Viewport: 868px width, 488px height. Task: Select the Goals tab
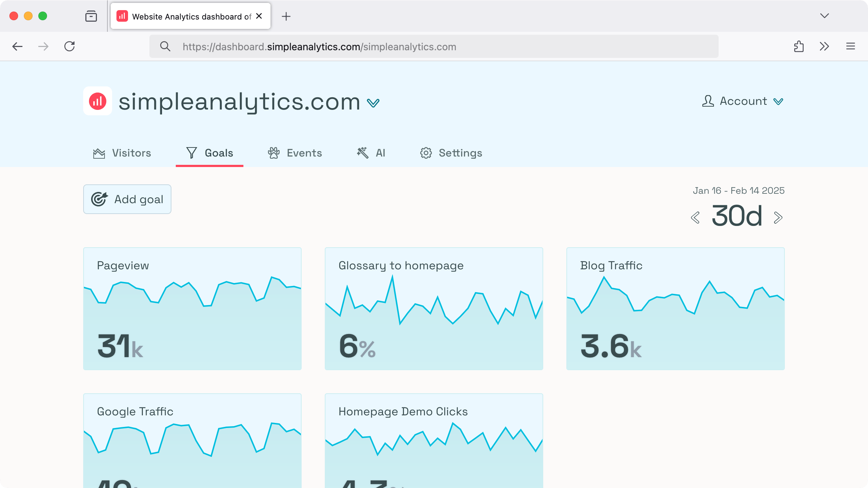pos(209,153)
